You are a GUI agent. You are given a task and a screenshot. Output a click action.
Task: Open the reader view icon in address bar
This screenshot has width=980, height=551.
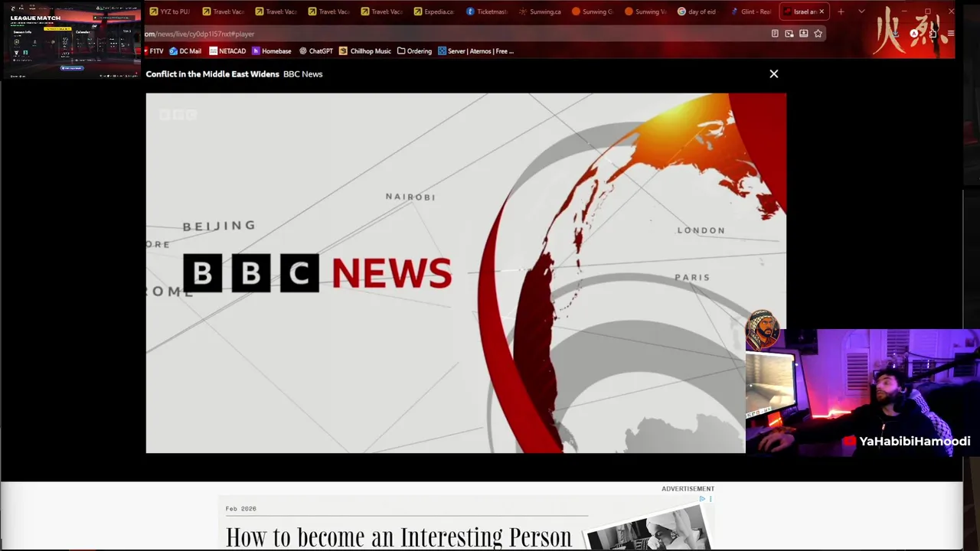point(775,34)
